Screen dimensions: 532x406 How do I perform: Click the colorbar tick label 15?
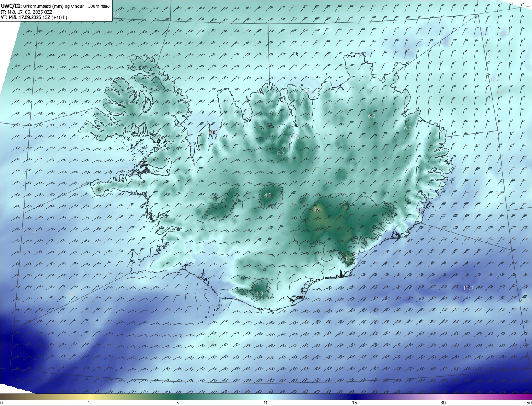pyautogui.click(x=355, y=403)
